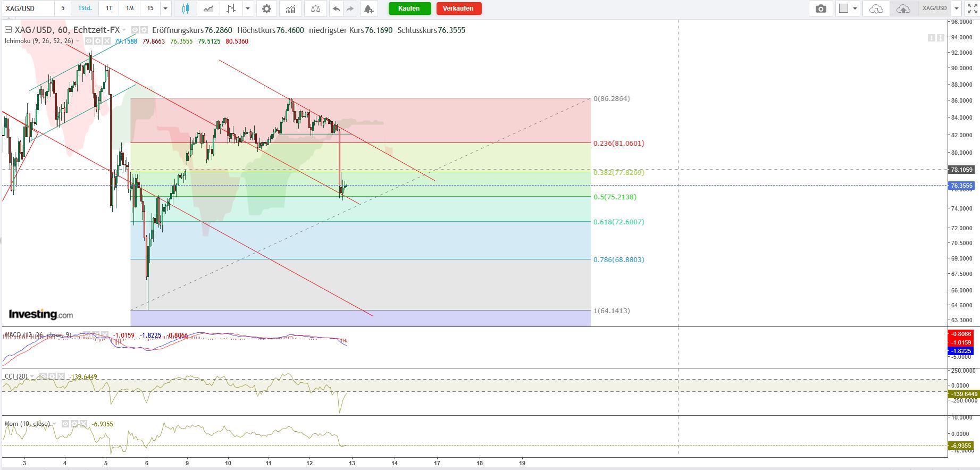Switch to the 1T timeframe
Viewport: 980px width, 470px height.
click(x=109, y=9)
